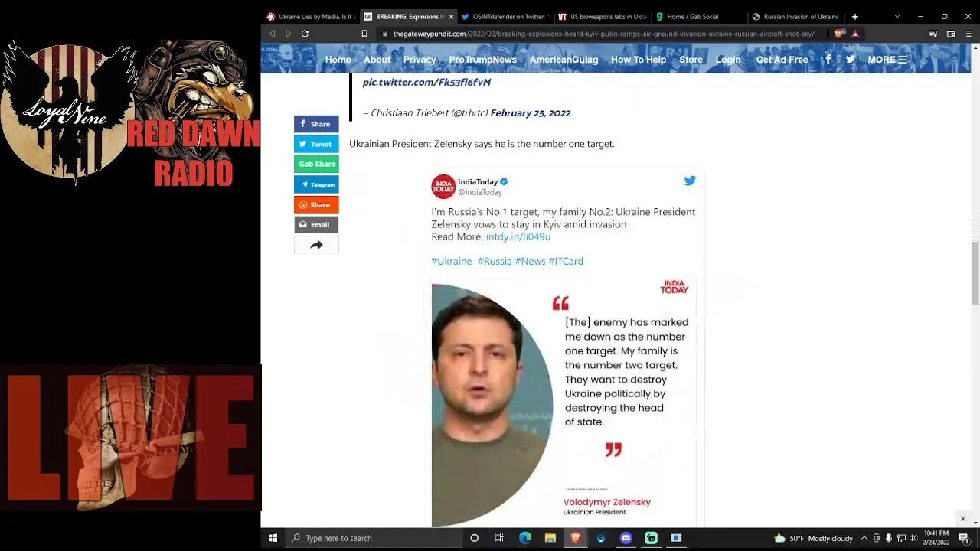This screenshot has height=551, width=980.
Task: Focus the browser address bar
Action: (603, 34)
